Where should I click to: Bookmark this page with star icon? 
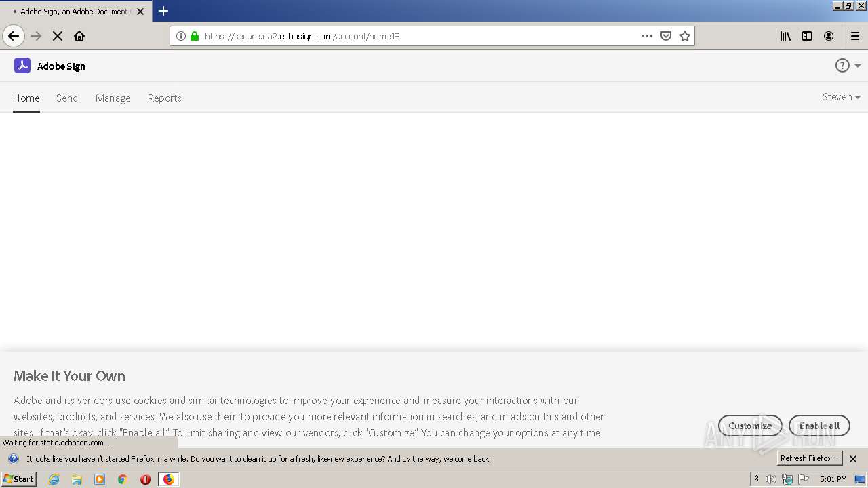pyautogui.click(x=685, y=36)
